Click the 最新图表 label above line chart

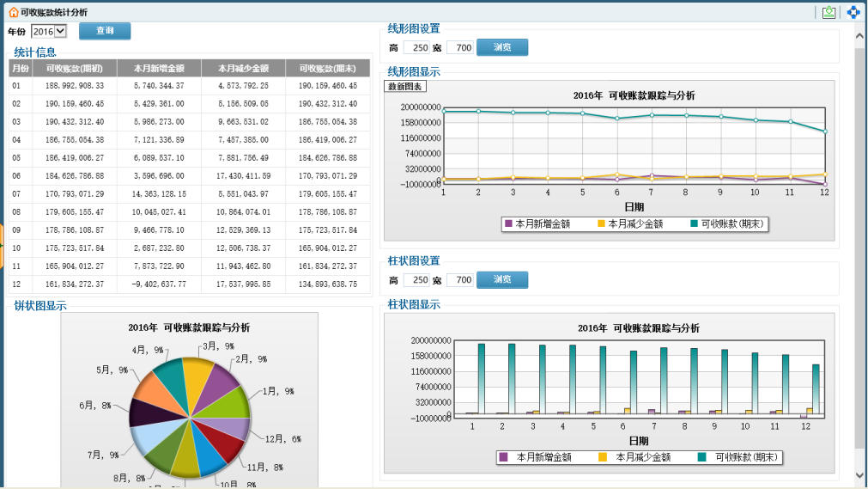click(x=405, y=86)
